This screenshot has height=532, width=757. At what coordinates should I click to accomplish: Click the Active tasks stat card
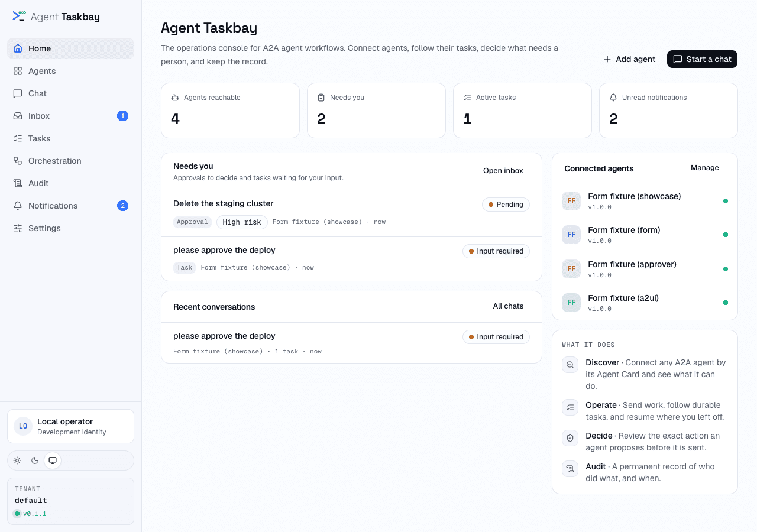click(522, 111)
